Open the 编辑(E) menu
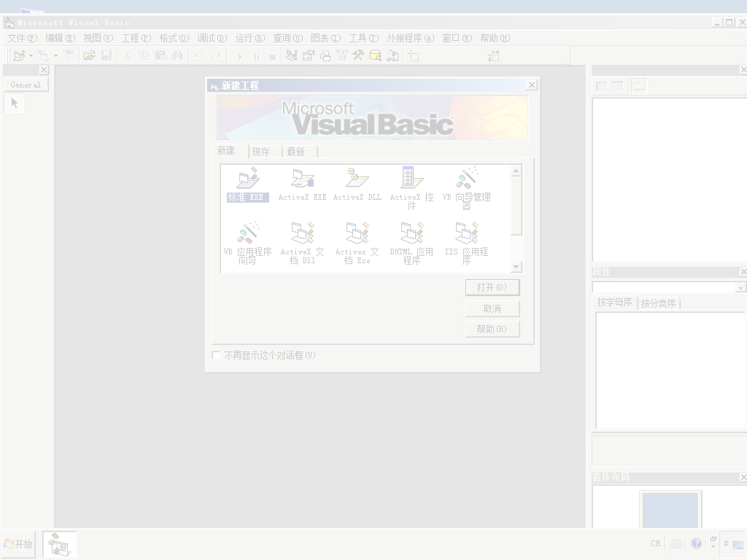 61,38
